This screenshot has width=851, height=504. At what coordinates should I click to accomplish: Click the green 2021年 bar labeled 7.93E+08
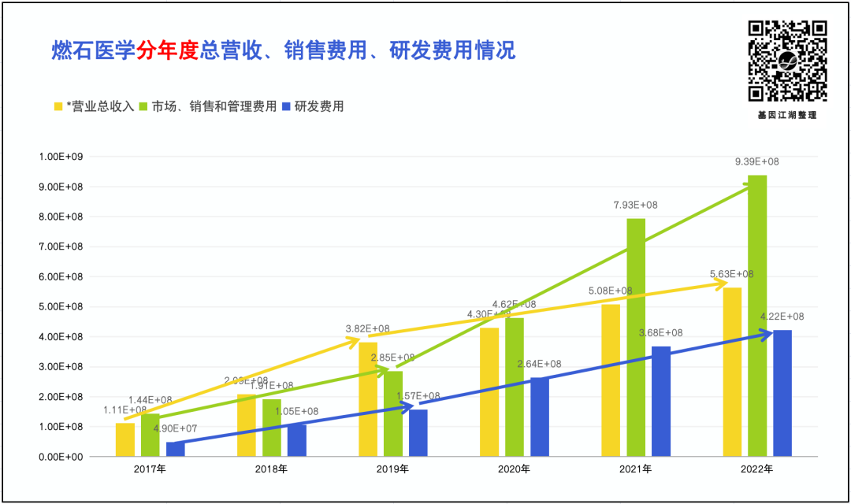[x=636, y=339]
